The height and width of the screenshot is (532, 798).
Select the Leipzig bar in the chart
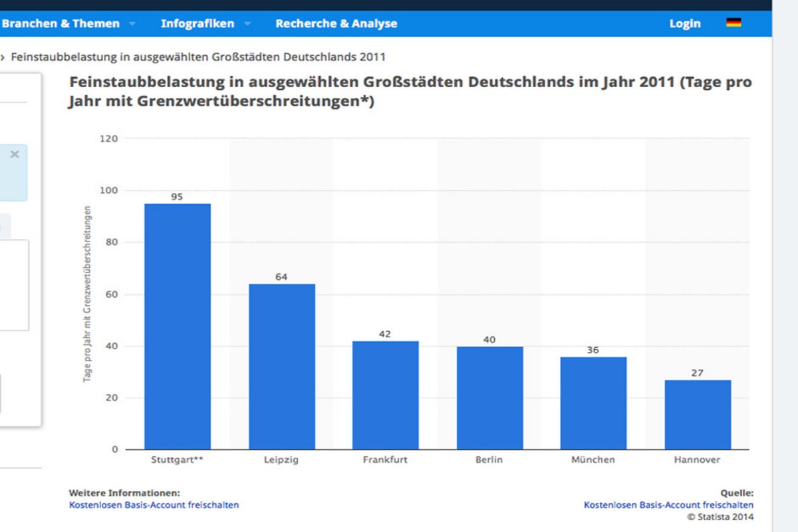(282, 366)
